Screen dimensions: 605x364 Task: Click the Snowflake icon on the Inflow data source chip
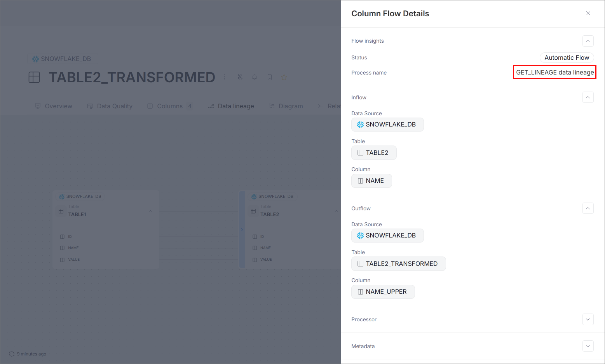360,125
